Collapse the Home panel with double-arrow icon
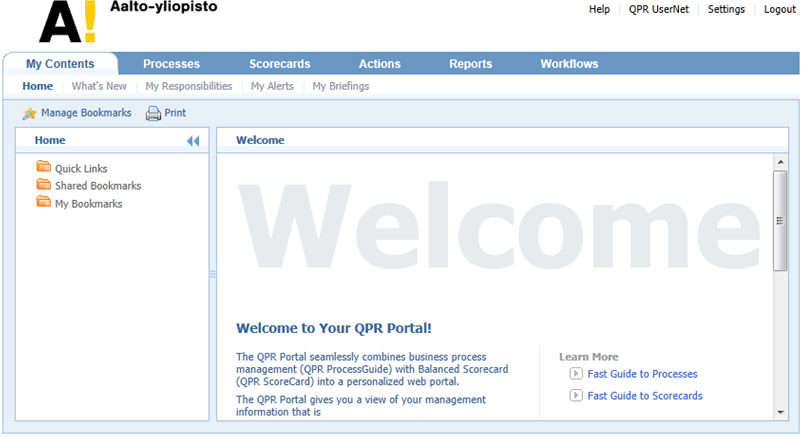 (x=193, y=141)
